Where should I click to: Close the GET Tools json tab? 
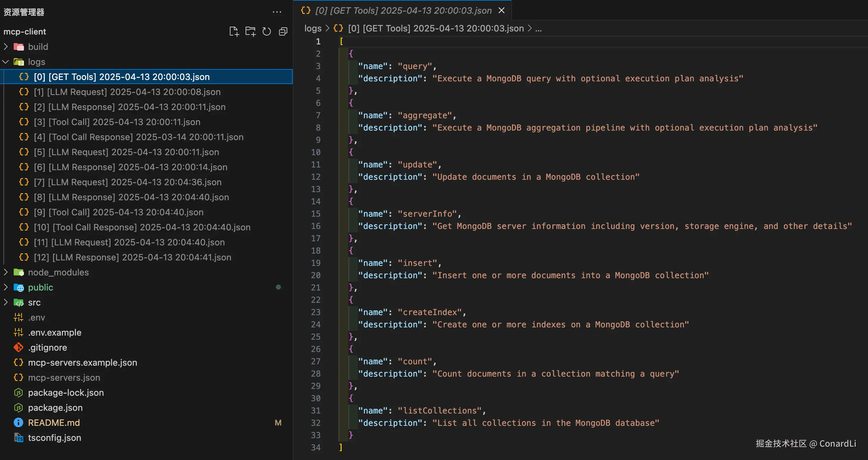(x=501, y=11)
